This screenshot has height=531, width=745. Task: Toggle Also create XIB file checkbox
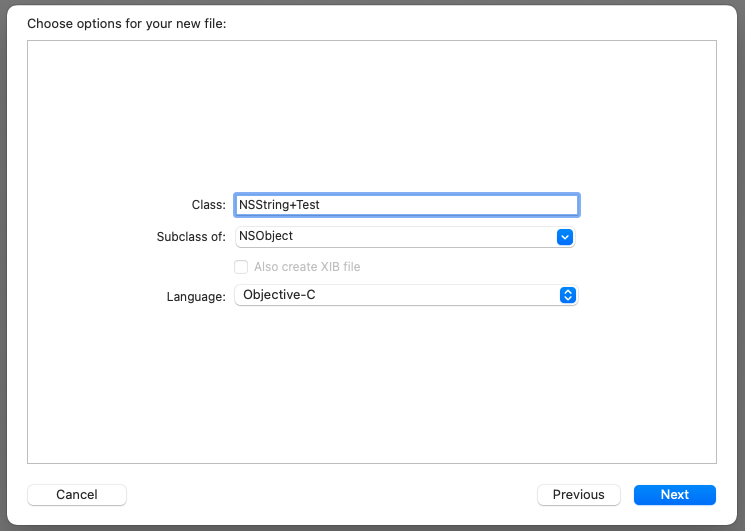241,267
